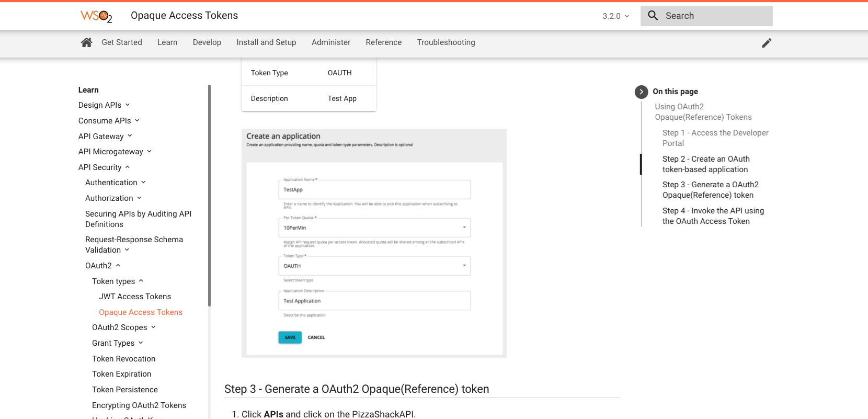Jump to Step 1 - Access the Developer Portal
The width and height of the screenshot is (868, 419).
(715, 138)
